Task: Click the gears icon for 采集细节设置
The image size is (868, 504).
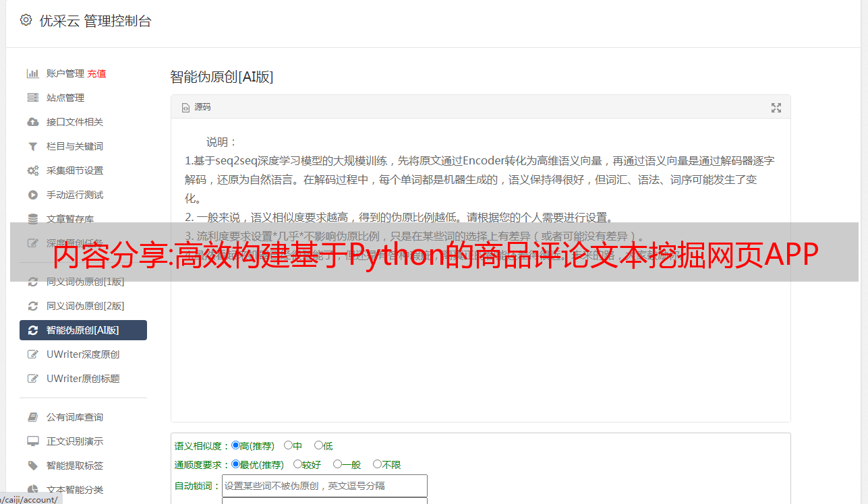Action: coord(32,170)
